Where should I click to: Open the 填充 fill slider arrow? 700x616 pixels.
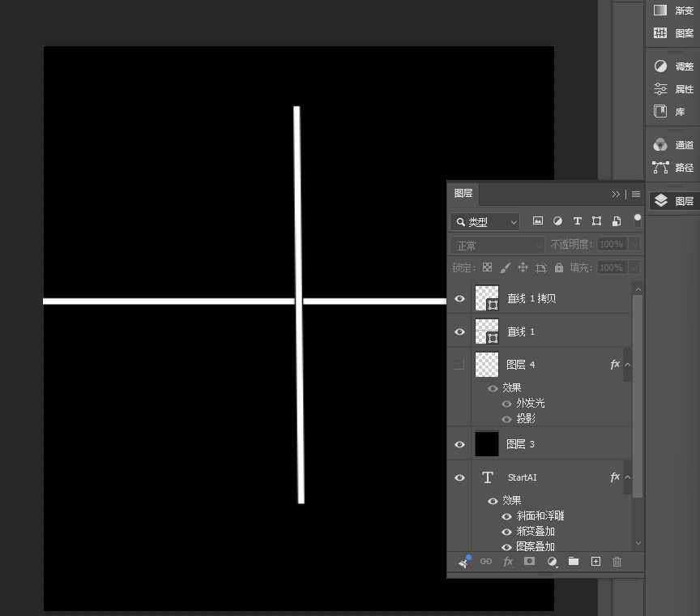tap(634, 267)
